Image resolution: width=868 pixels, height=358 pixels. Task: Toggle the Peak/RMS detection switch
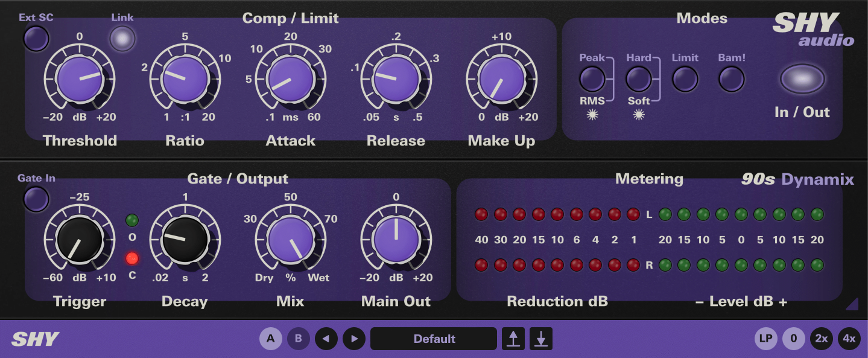pos(592,79)
